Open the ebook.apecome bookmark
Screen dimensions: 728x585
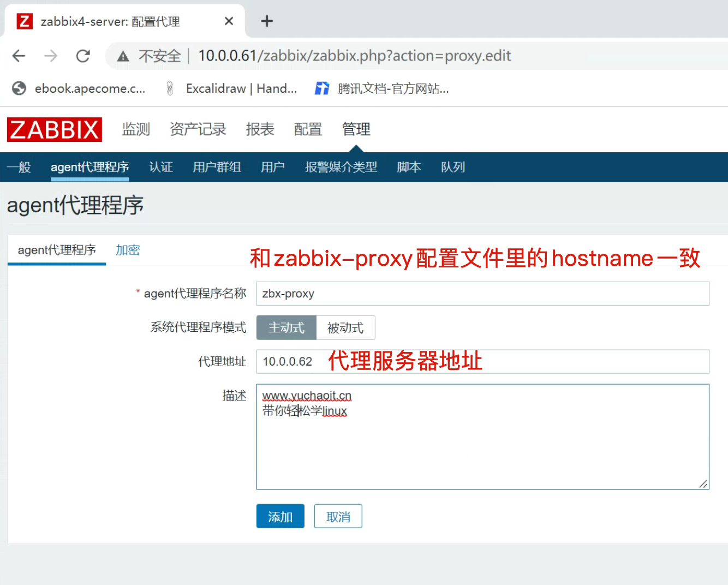coord(80,88)
